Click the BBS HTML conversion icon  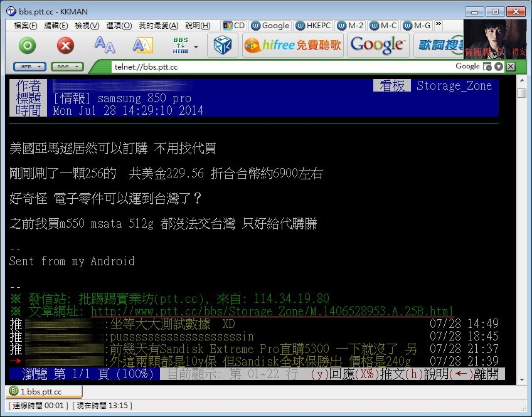(181, 45)
